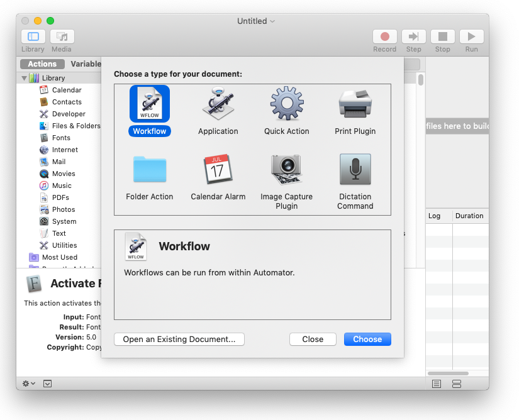Collapse the Library disclosure triangle

pos(24,78)
